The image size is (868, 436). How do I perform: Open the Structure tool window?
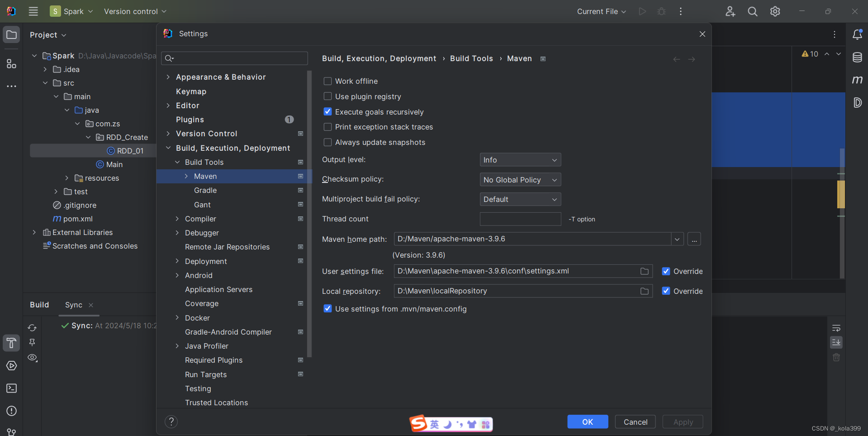11,63
